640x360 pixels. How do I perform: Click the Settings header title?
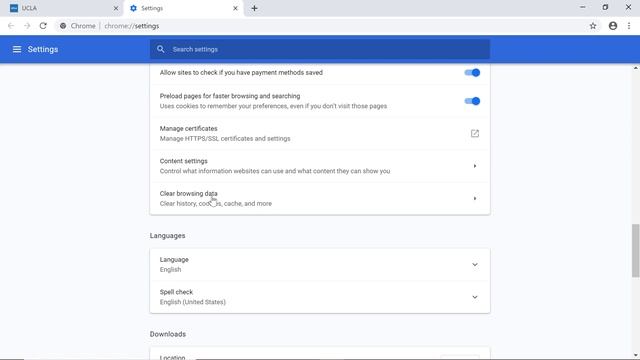(43, 49)
